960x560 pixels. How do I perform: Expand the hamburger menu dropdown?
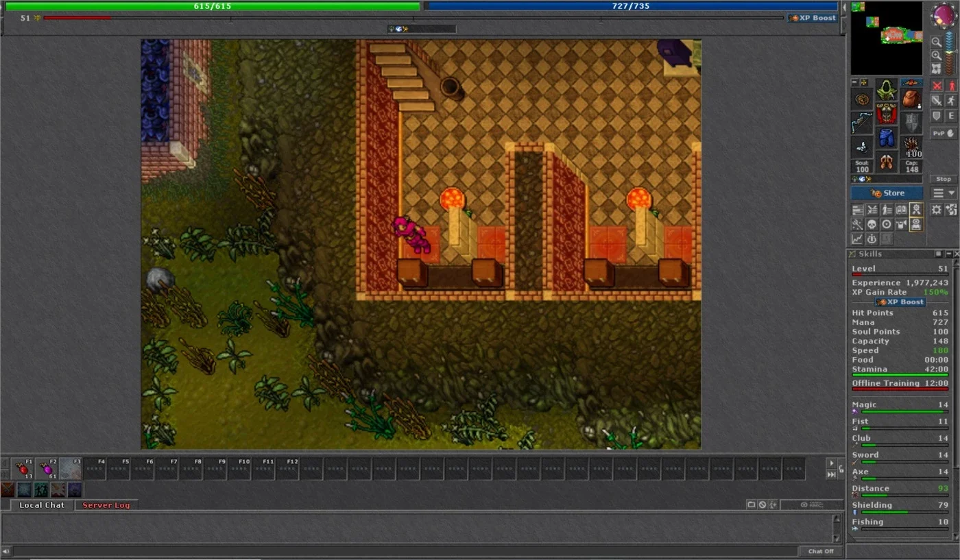(944, 193)
